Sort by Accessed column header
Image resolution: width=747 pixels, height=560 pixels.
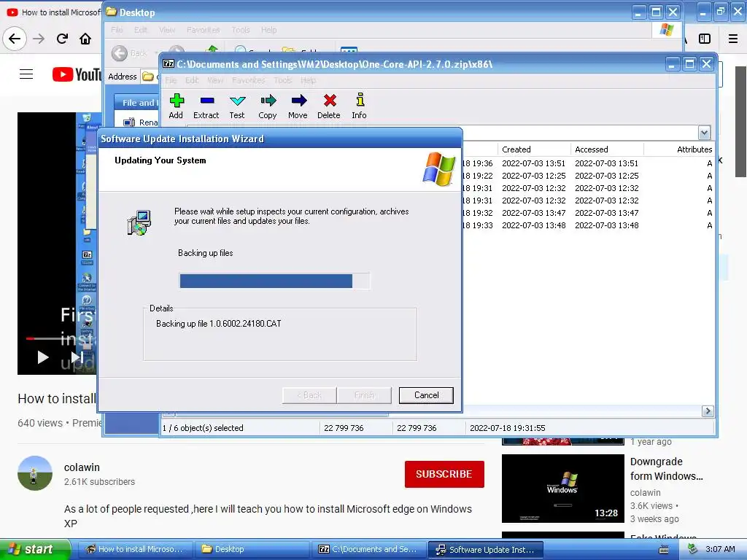[607, 149]
